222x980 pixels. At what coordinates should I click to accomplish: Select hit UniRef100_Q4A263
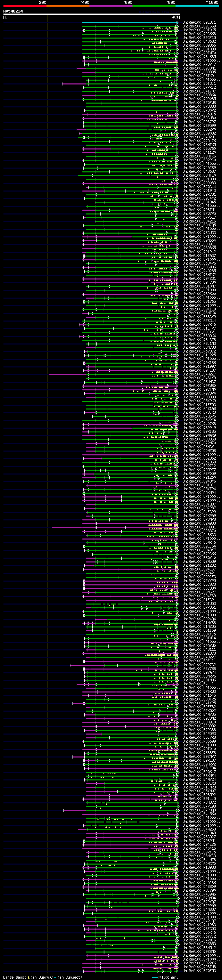199,829
